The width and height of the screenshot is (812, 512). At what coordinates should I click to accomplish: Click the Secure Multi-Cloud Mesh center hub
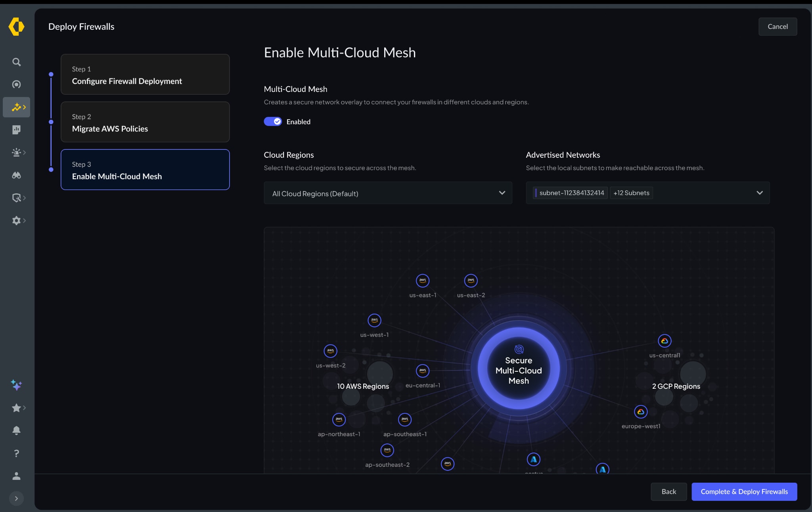(519, 368)
